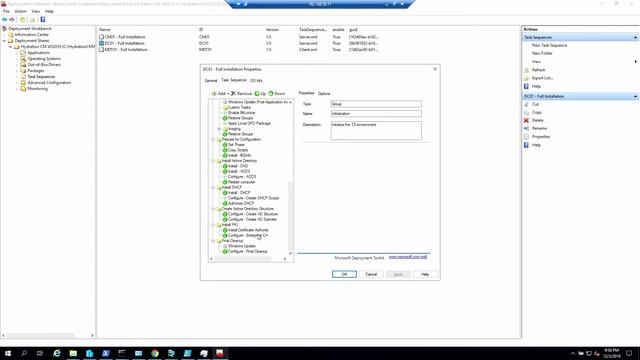Image resolution: width=640 pixels, height=360 pixels.
Task: Click the green check icon beside Authorize DHCP
Action: click(x=225, y=203)
